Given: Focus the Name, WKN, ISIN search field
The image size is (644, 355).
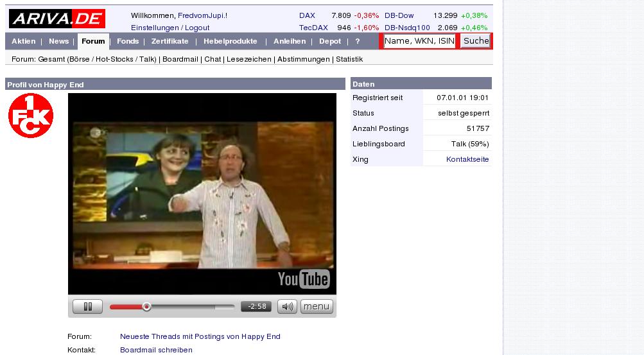Looking at the screenshot, I should point(419,41).
